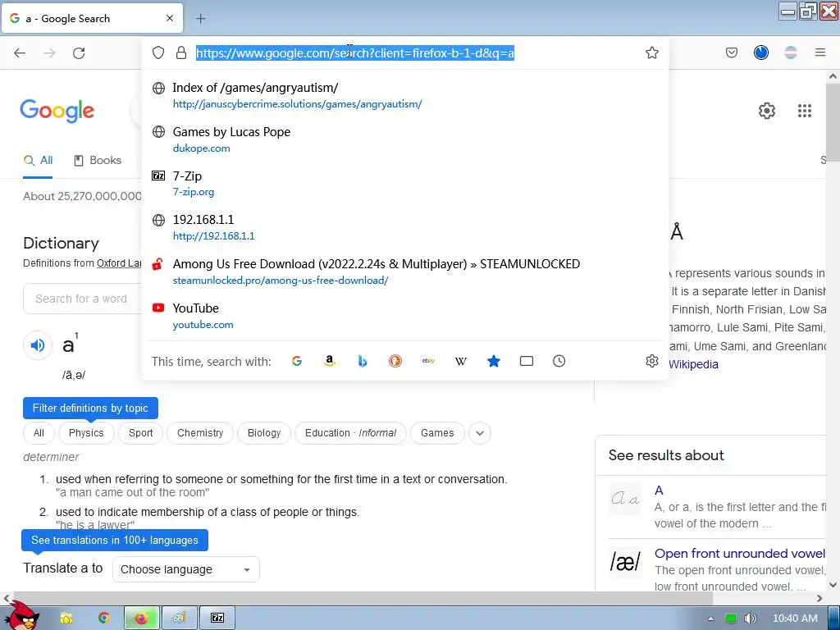Click the highlighted URL in address bar
Viewport: 840px width, 630px height.
pyautogui.click(x=355, y=53)
